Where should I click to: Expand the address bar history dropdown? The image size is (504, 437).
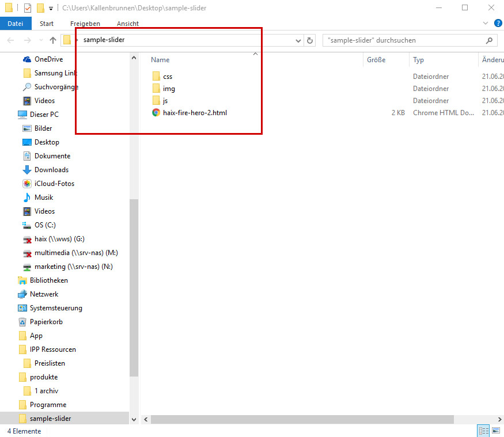298,40
